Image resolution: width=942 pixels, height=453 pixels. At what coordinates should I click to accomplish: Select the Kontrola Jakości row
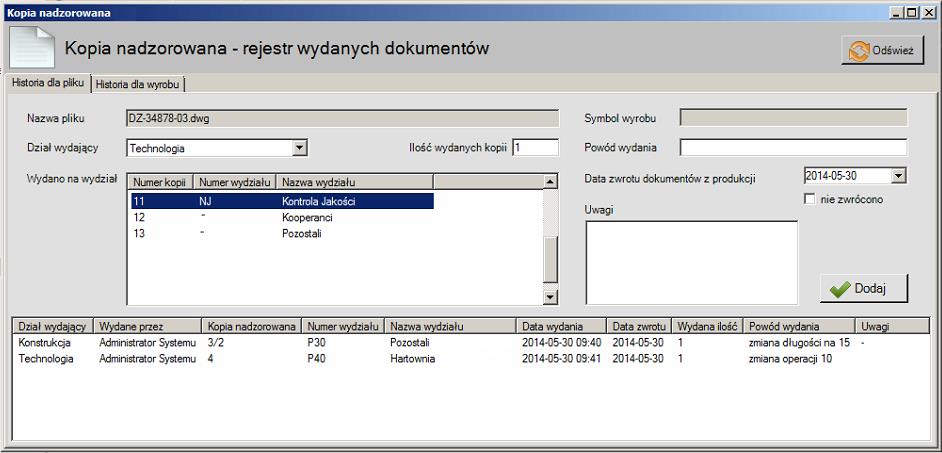pos(282,201)
